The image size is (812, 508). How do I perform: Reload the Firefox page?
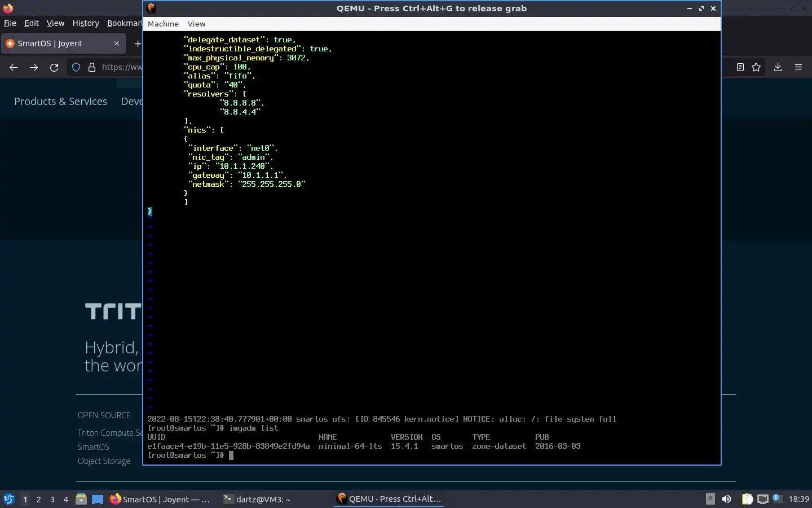point(54,67)
